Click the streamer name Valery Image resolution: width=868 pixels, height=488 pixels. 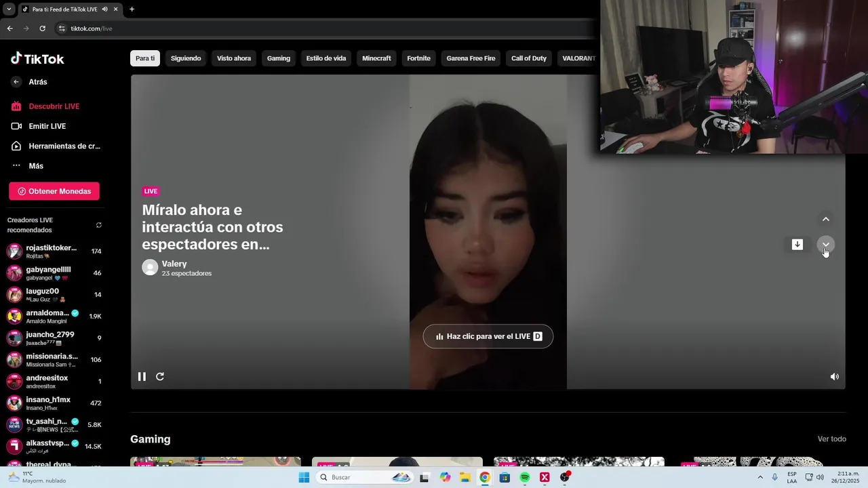click(174, 264)
